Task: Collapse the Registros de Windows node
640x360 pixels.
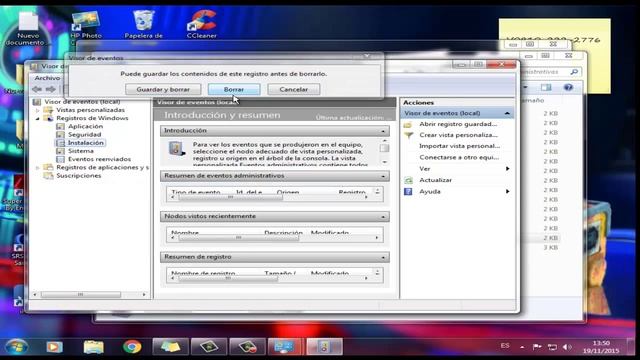Action: tap(38, 118)
